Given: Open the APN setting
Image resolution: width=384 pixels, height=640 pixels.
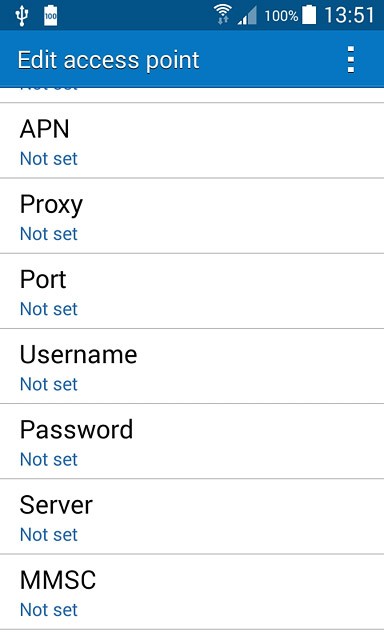Looking at the screenshot, I should coord(192,141).
